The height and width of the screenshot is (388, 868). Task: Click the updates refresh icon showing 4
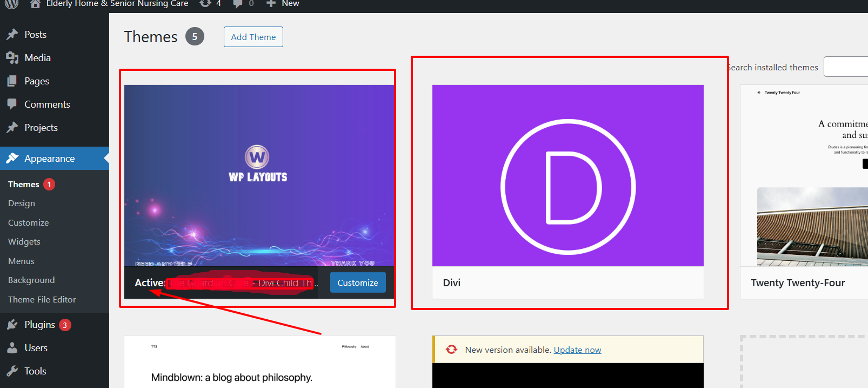click(x=205, y=3)
